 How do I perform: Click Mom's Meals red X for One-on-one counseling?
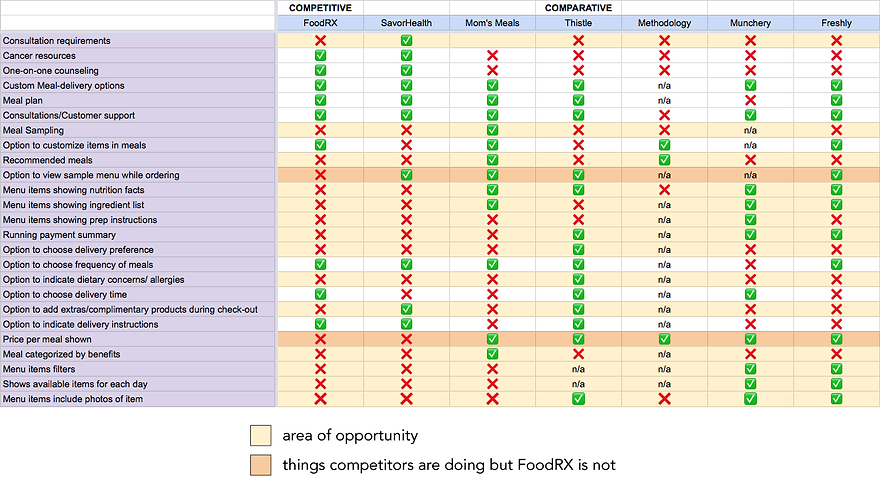point(492,71)
